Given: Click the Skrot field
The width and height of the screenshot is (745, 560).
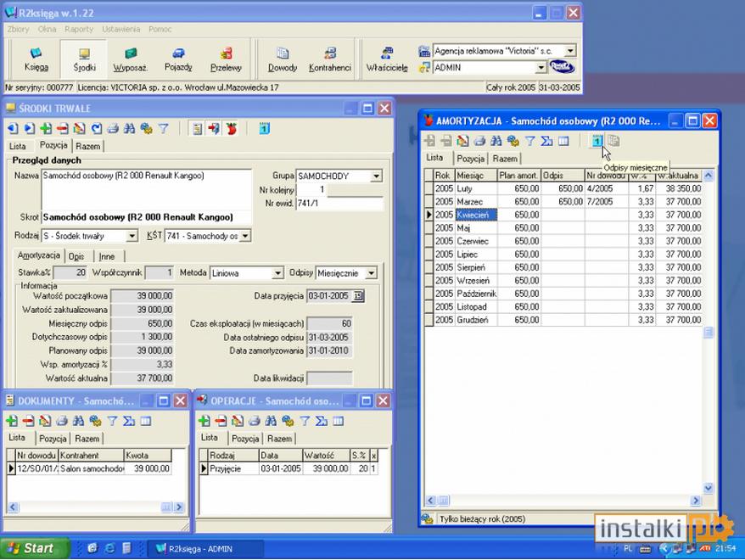Looking at the screenshot, I should (x=146, y=217).
